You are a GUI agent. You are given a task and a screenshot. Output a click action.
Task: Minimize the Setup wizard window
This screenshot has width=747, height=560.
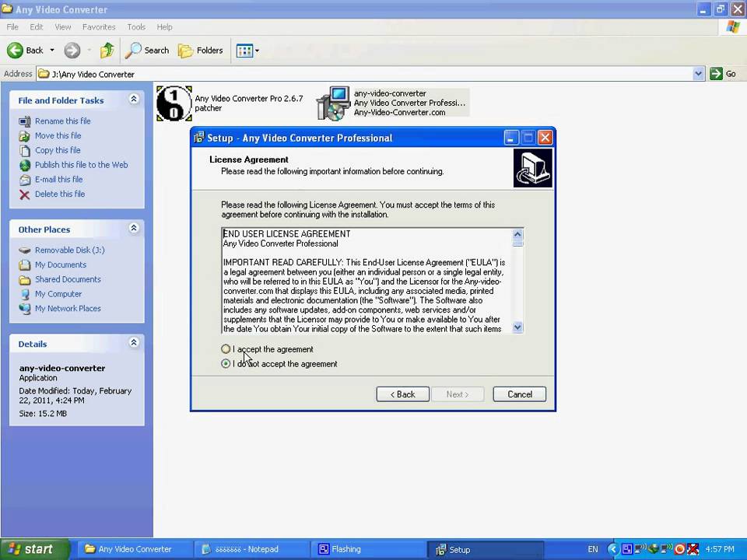(510, 138)
